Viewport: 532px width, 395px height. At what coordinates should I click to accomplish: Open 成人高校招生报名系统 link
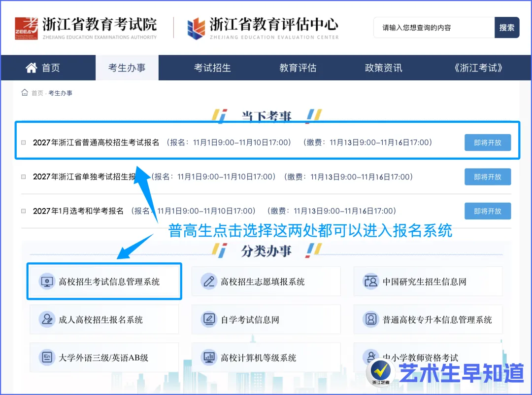pyautogui.click(x=104, y=319)
